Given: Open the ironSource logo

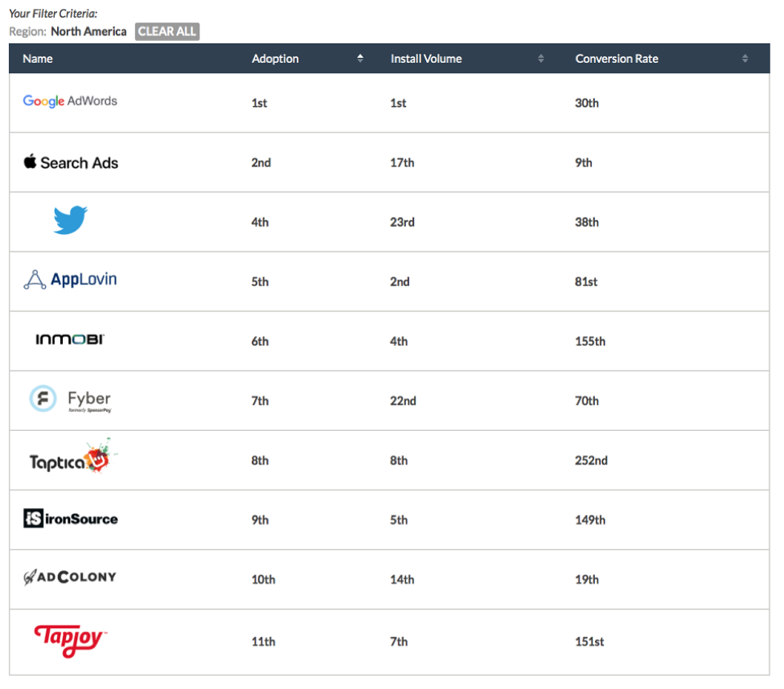Looking at the screenshot, I should (71, 519).
